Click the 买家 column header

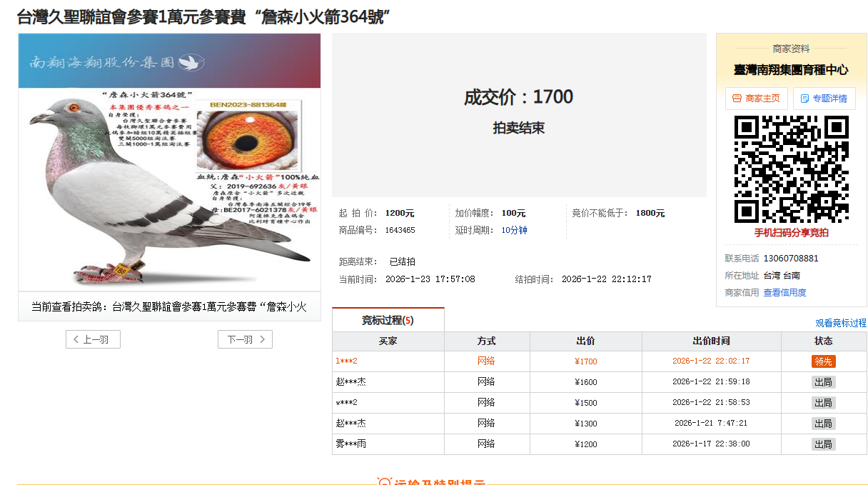[x=388, y=341]
